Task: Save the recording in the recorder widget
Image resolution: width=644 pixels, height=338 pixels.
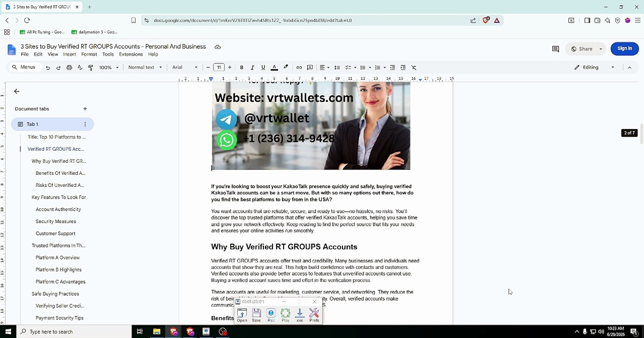Action: (256, 315)
